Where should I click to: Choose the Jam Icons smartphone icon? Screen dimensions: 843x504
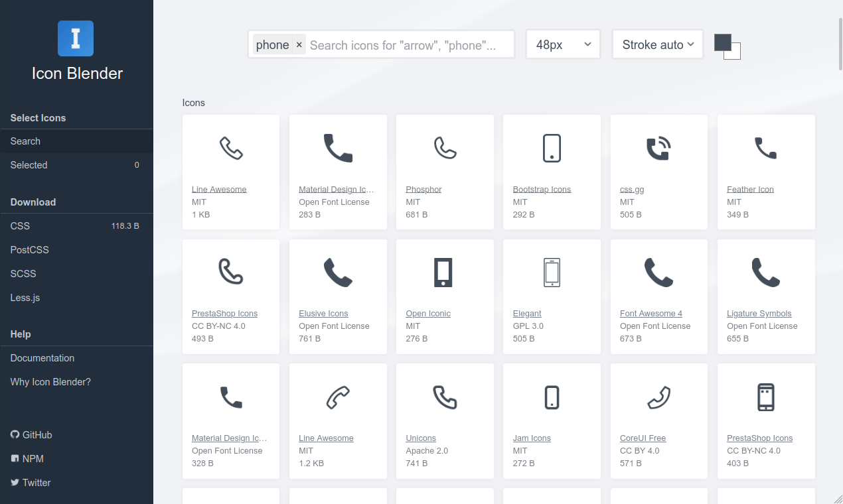552,397
